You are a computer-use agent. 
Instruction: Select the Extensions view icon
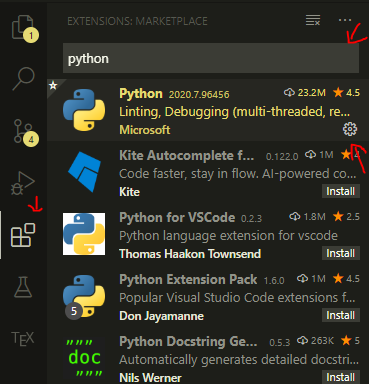coord(23,235)
